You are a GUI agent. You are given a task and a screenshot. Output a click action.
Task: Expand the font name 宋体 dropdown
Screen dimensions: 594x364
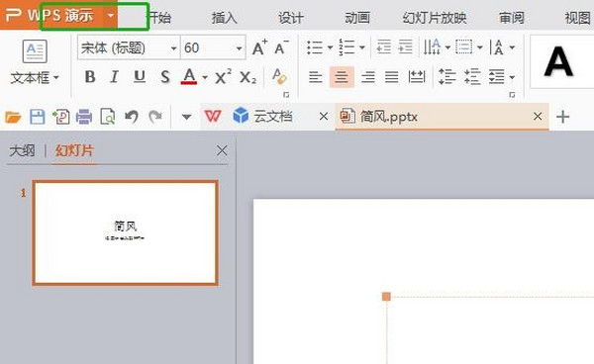click(173, 48)
